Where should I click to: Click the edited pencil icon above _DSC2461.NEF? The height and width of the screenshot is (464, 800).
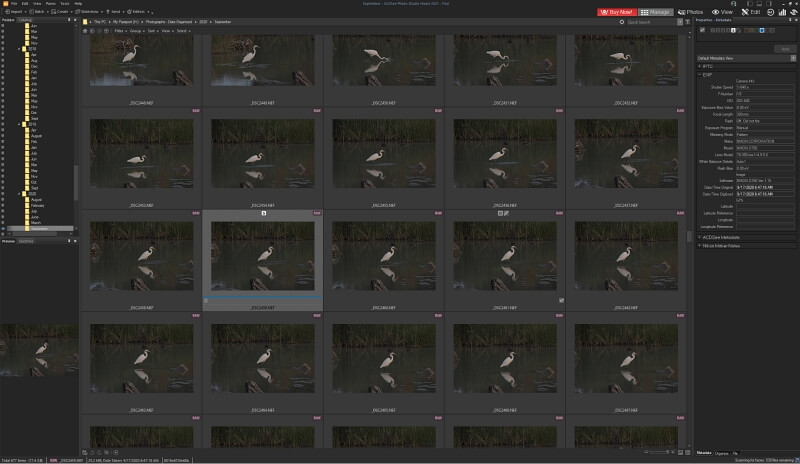506,213
